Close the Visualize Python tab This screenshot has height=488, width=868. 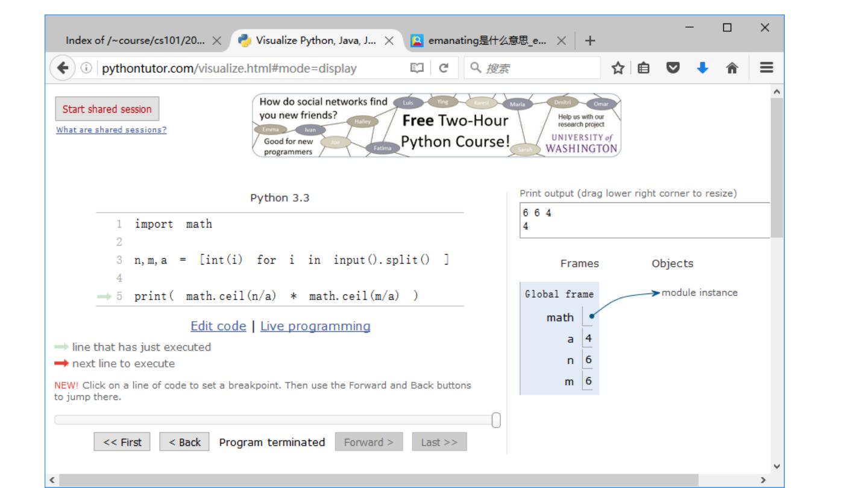pyautogui.click(x=389, y=41)
